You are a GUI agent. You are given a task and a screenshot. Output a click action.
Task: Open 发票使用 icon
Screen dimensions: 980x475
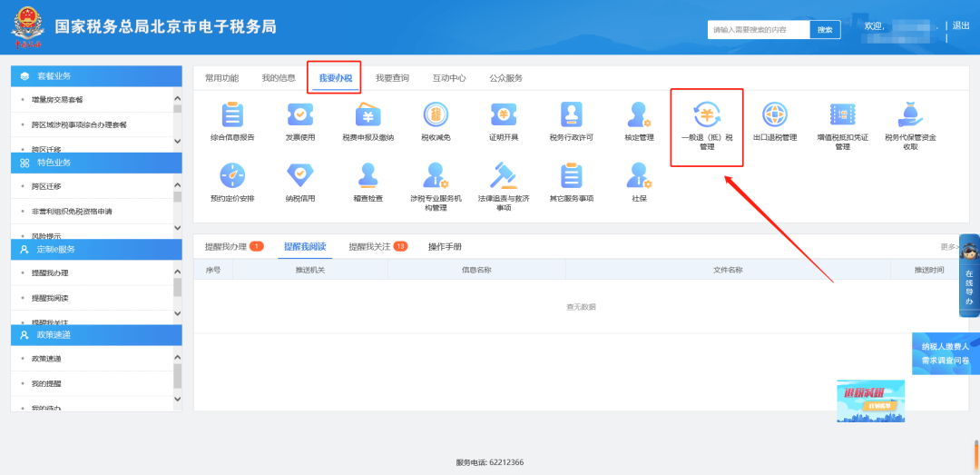point(300,115)
